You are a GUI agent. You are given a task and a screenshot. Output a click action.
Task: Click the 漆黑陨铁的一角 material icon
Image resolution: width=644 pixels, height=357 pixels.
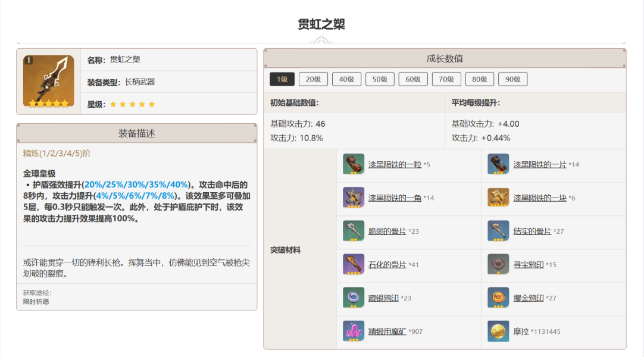pos(354,198)
